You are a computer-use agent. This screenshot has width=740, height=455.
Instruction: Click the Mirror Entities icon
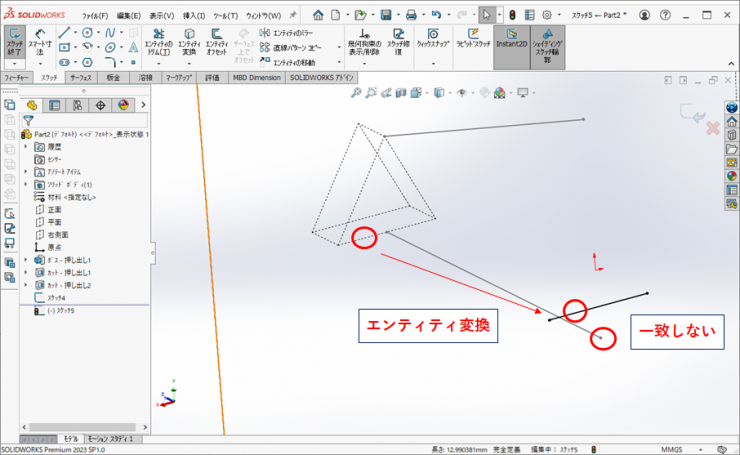click(x=265, y=33)
